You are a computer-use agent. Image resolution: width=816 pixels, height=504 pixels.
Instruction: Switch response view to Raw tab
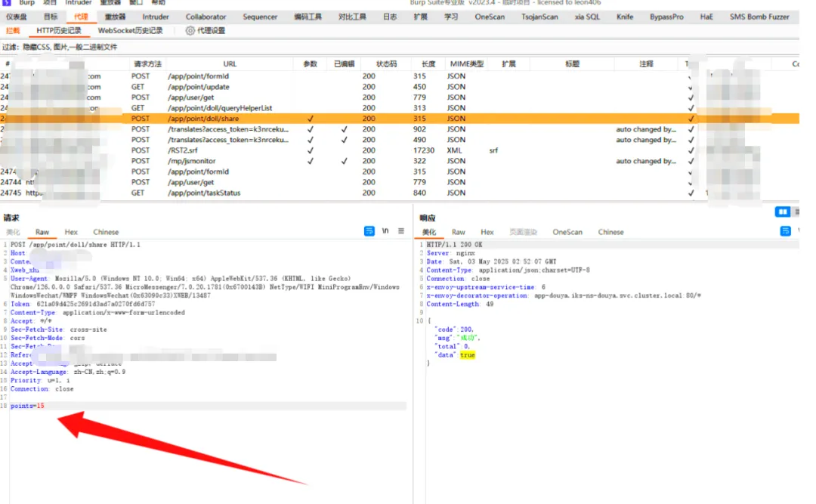pos(459,232)
